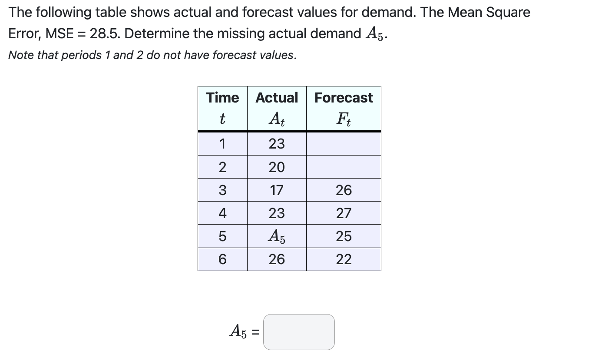Select the forecast value 25 for period 5

344,236
